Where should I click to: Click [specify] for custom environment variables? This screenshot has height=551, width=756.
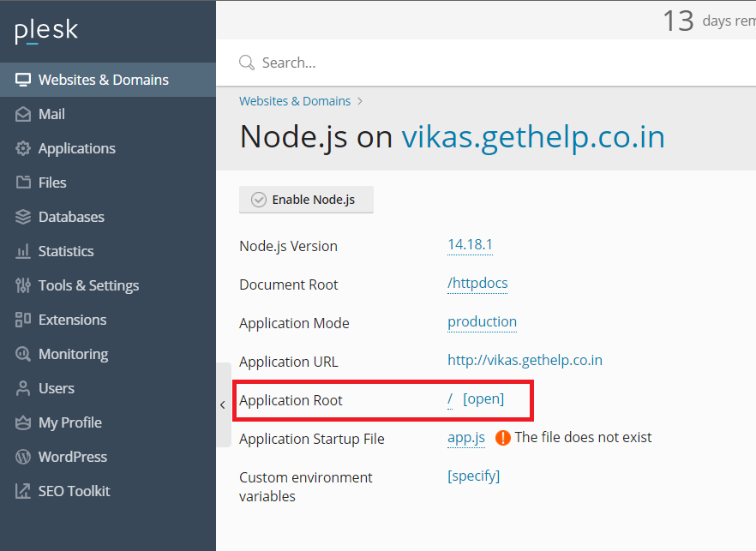tap(473, 476)
